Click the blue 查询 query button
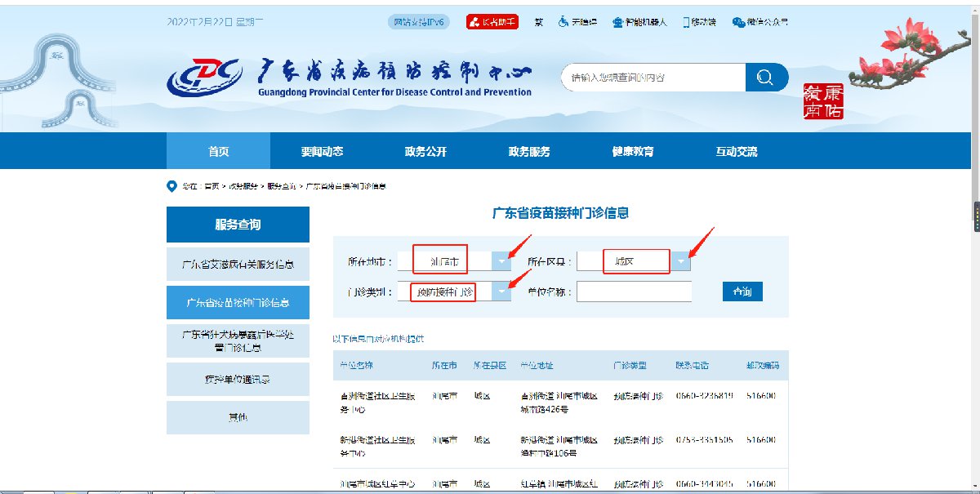This screenshot has height=494, width=980. coord(742,292)
